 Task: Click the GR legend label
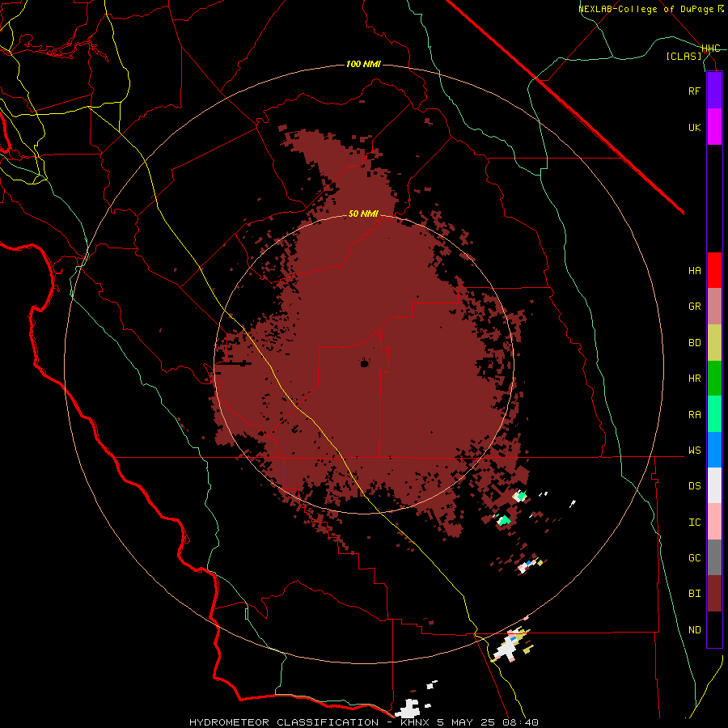[694, 307]
